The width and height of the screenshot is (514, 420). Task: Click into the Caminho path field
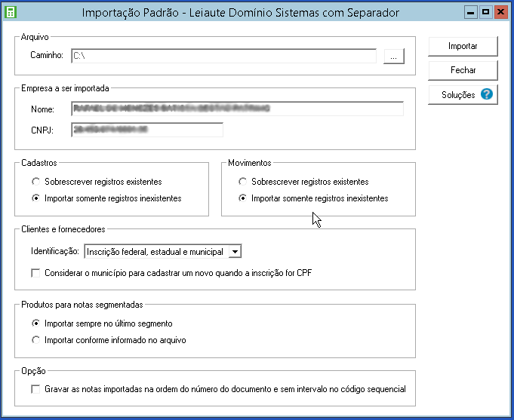[x=223, y=56]
